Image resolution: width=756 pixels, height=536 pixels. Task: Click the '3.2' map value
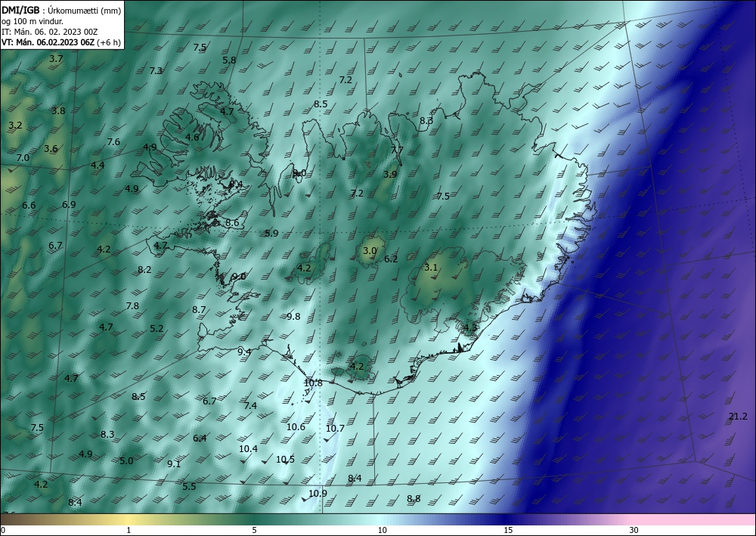click(x=15, y=125)
